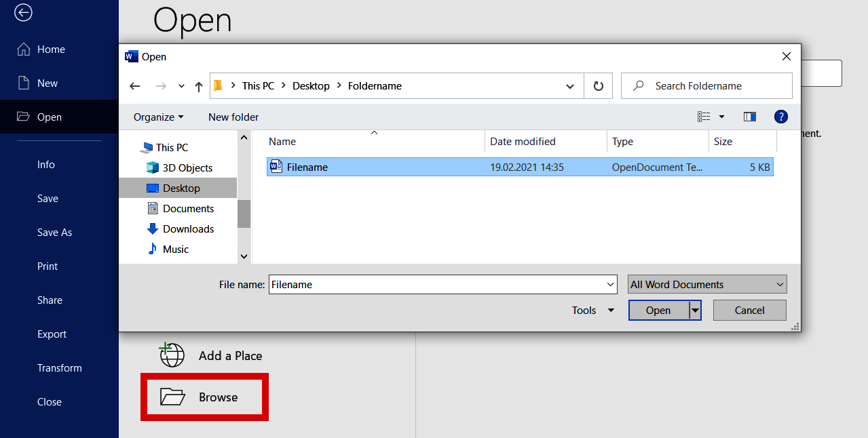This screenshot has width=868, height=438.
Task: Open the All Word Documents file type dropdown
Action: (x=706, y=283)
